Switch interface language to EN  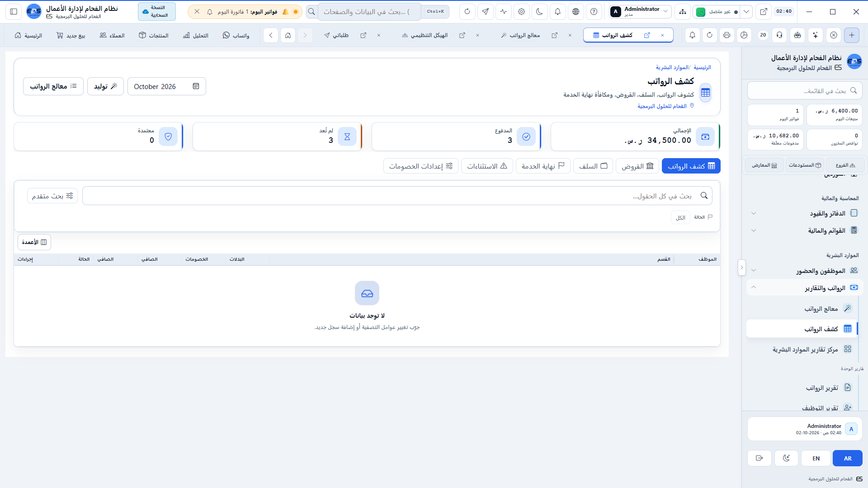tap(816, 458)
